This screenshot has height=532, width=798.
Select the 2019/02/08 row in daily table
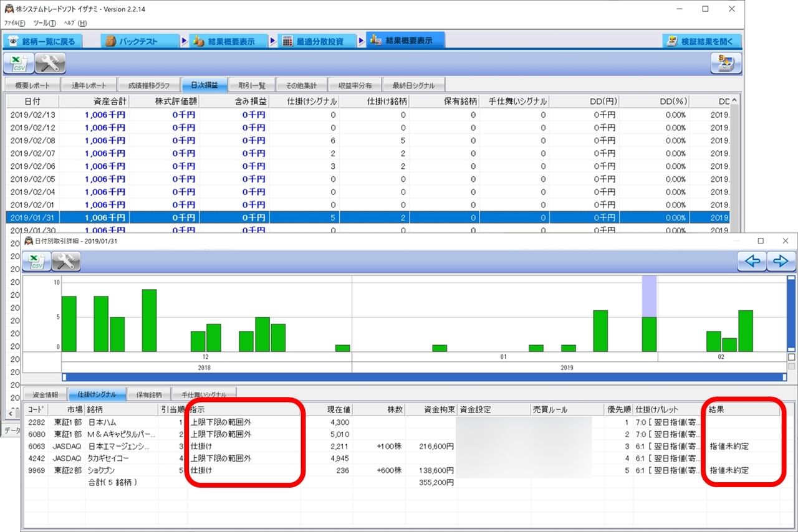[368, 140]
